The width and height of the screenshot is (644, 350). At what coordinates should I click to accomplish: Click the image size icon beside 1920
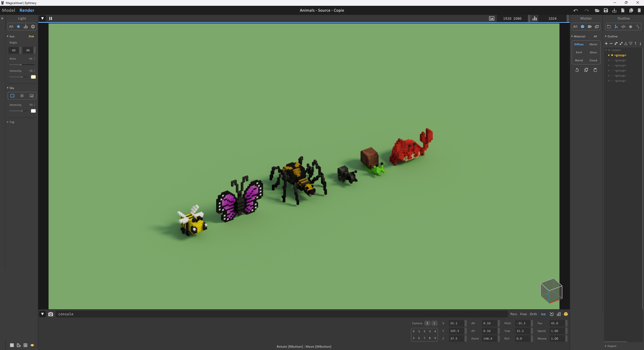492,18
